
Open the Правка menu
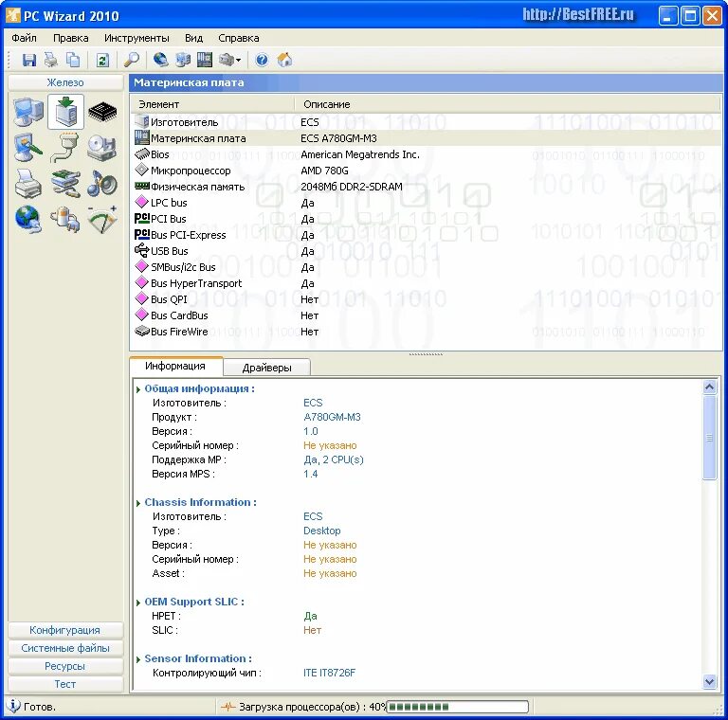[x=70, y=38]
